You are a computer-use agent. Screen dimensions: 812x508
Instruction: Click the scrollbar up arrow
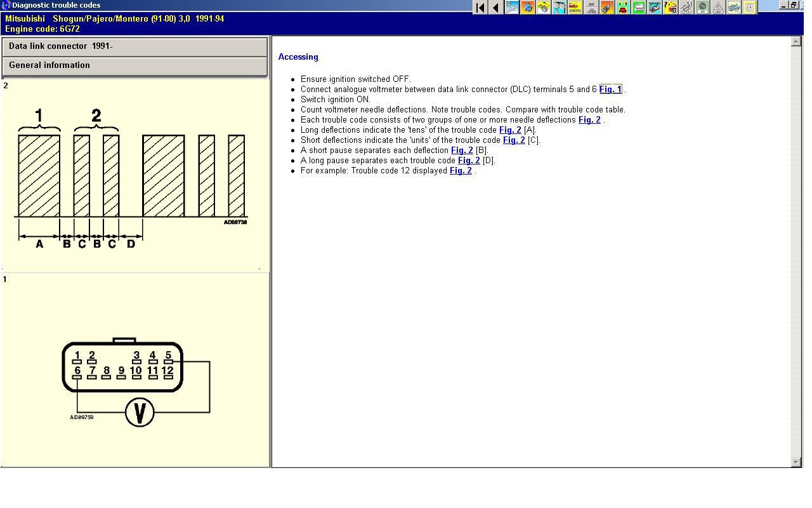(x=796, y=42)
